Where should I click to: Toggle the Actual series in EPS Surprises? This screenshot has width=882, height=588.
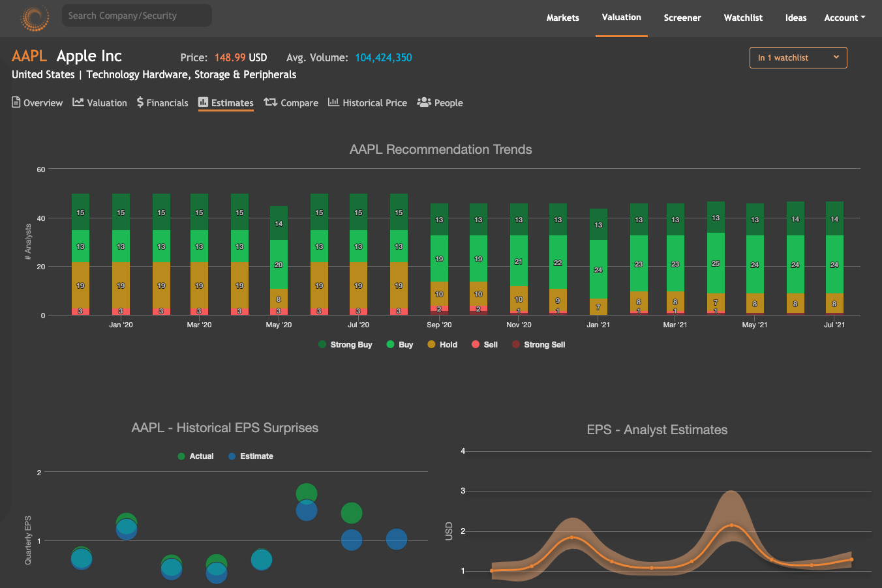[x=196, y=456]
